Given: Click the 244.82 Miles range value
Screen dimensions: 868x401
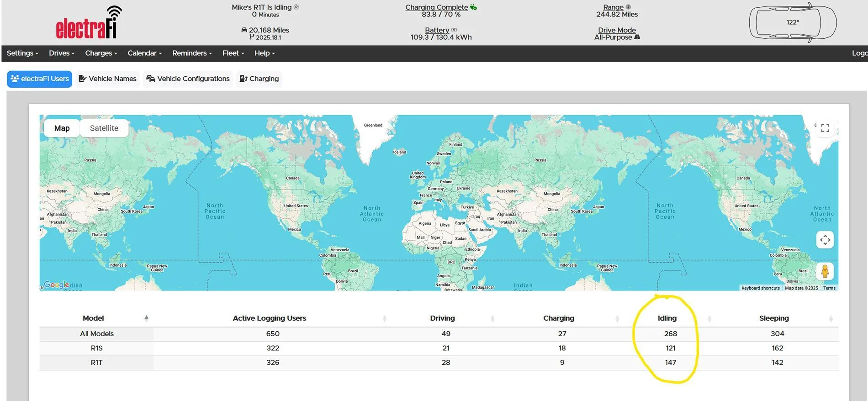Looking at the screenshot, I should click(617, 15).
